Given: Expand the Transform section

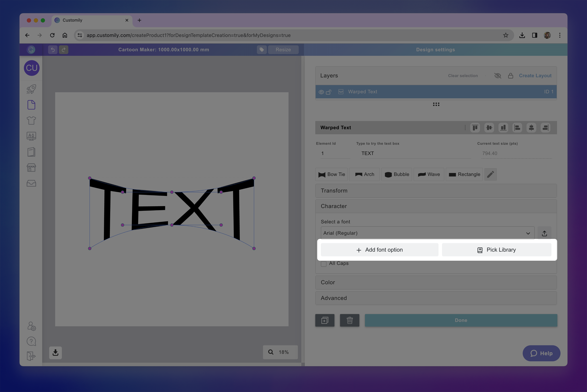Looking at the screenshot, I should point(436,190).
